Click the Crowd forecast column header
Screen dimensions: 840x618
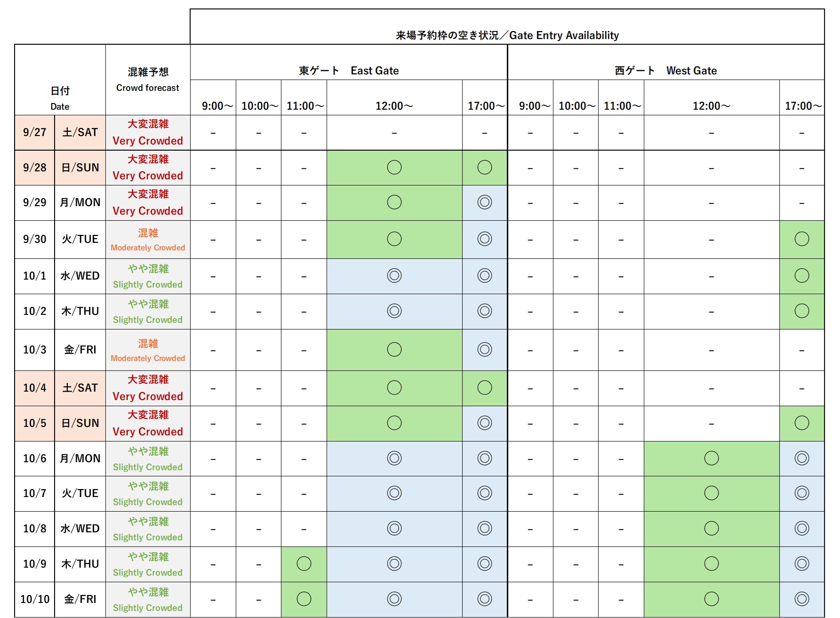coord(148,80)
